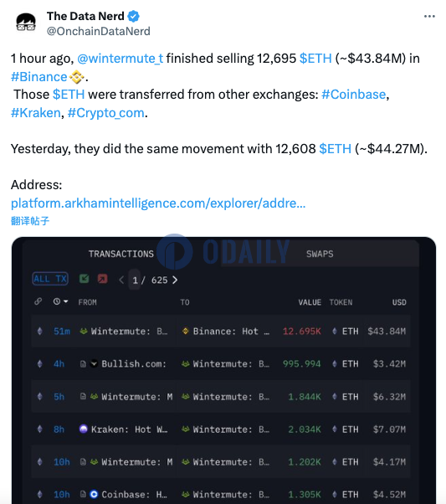Click the red outgoing transactions filter icon
446x504 pixels.
102,279
